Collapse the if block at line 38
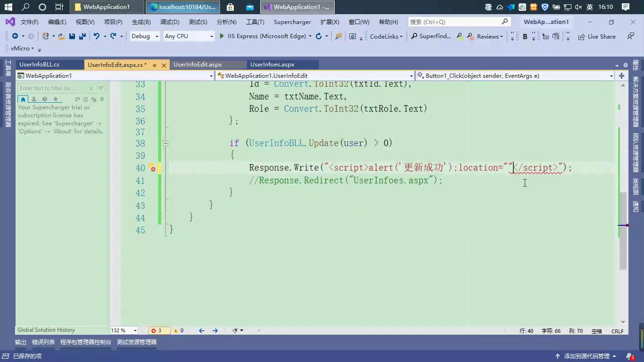Viewport: 644px width, 362px height. (x=165, y=143)
